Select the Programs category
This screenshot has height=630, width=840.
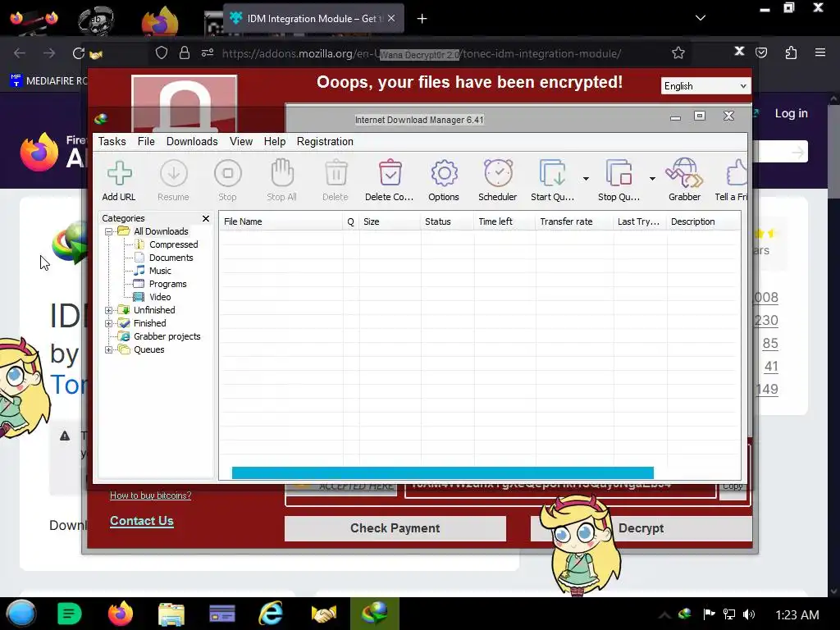coord(167,284)
